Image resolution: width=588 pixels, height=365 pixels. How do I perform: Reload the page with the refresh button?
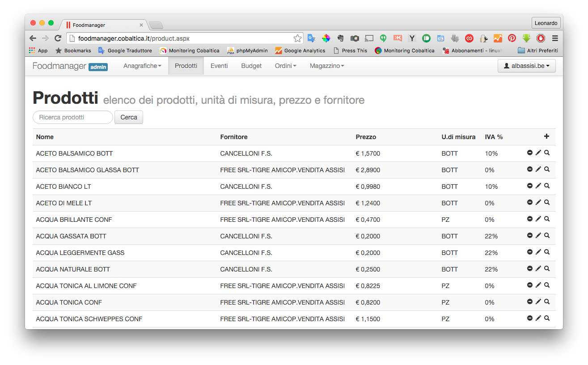[58, 38]
